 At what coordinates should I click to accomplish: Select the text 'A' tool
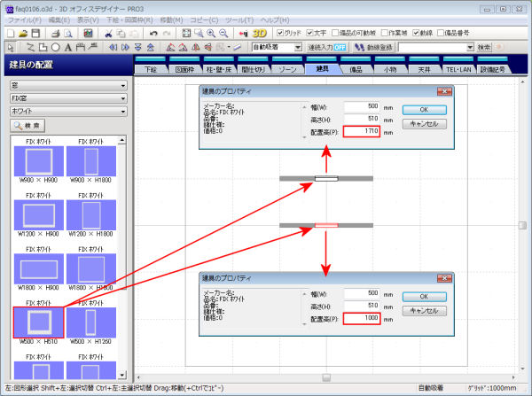(x=67, y=47)
